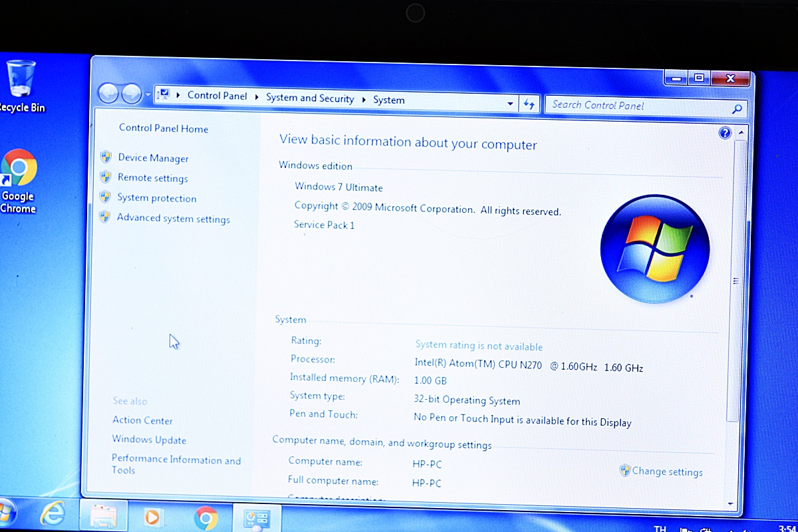Select System breadcrumb in address bar
The width and height of the screenshot is (798, 532).
point(389,100)
